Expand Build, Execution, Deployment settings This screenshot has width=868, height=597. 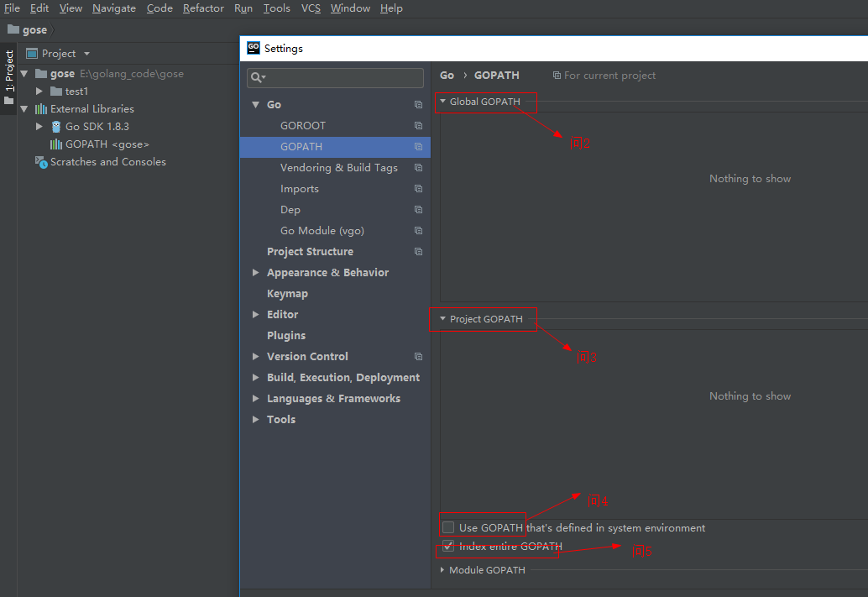[256, 378]
